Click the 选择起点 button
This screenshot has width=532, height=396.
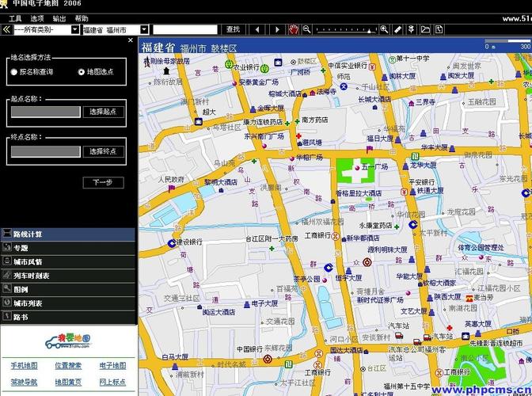coord(103,112)
